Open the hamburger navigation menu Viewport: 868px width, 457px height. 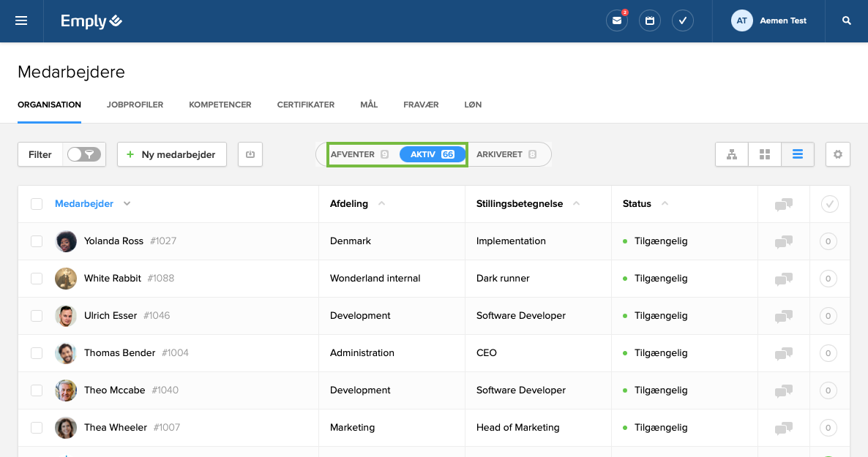pyautogui.click(x=21, y=20)
